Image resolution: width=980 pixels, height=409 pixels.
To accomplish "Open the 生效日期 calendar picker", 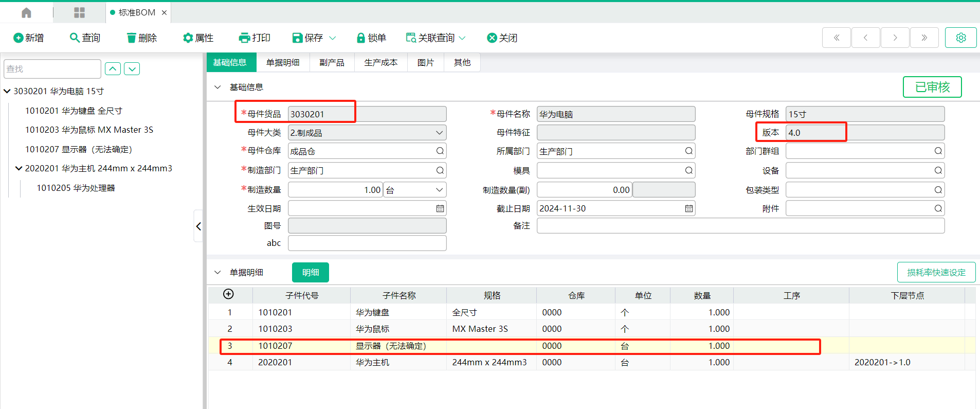I will (440, 208).
